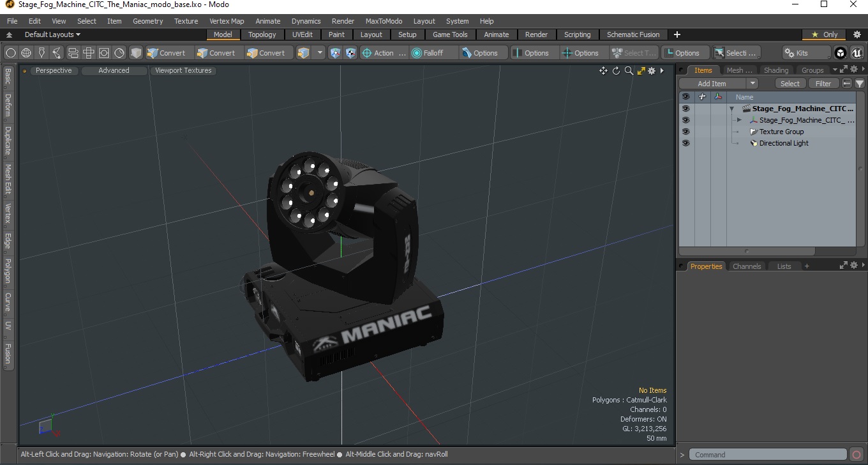The image size is (868, 465).
Task: Click the first symmetry shield icon
Action: [335, 53]
